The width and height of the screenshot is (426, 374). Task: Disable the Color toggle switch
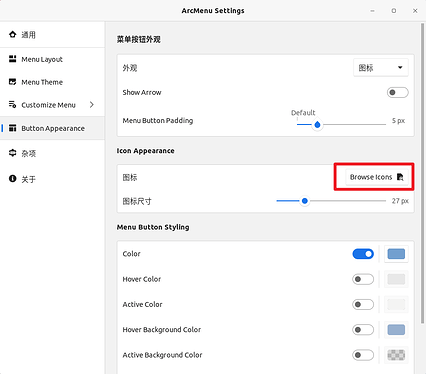363,254
